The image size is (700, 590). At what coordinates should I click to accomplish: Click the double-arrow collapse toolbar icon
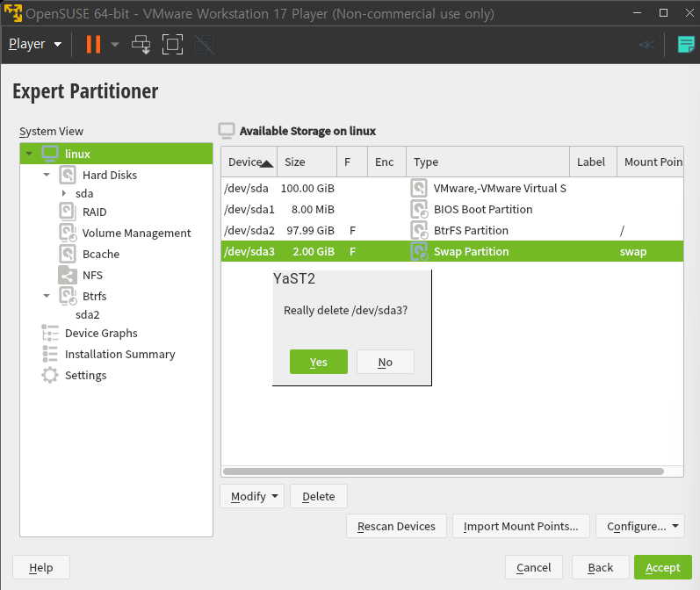pos(646,44)
